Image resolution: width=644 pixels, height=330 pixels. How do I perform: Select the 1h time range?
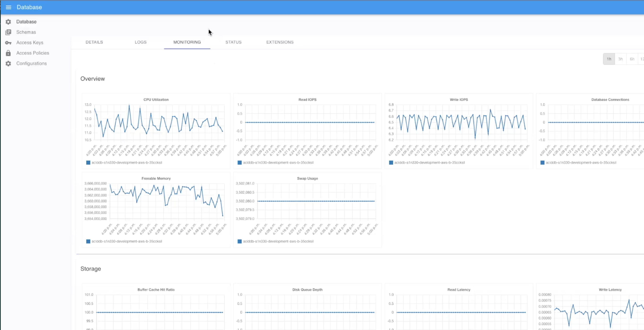point(609,59)
